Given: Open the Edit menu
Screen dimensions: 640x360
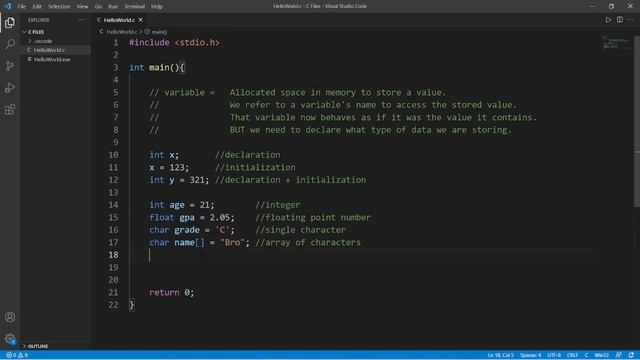Looking at the screenshot, I should [37, 7].
